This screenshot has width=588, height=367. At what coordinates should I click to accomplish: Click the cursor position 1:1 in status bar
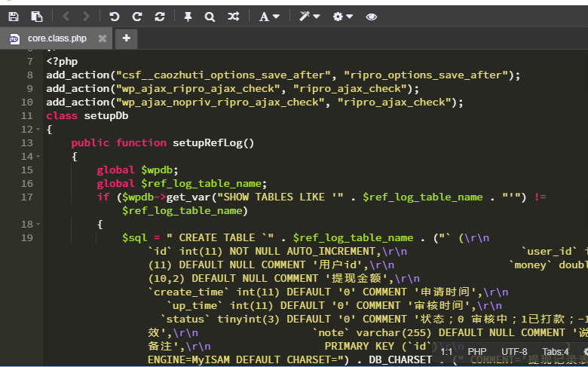446,352
